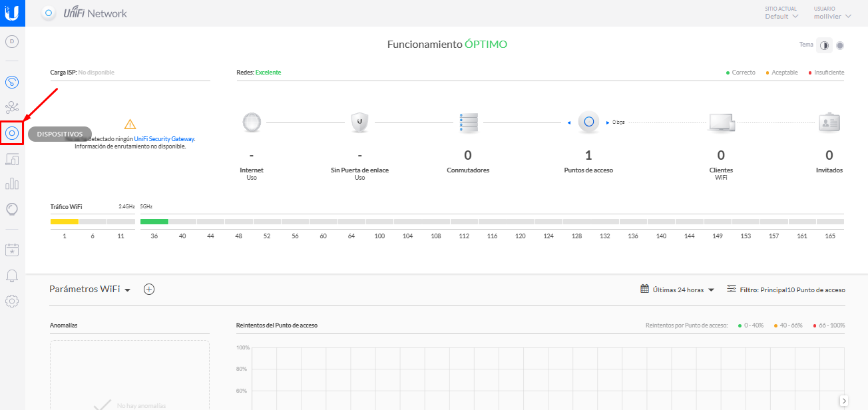Open the Statistics bar chart icon

click(x=12, y=184)
